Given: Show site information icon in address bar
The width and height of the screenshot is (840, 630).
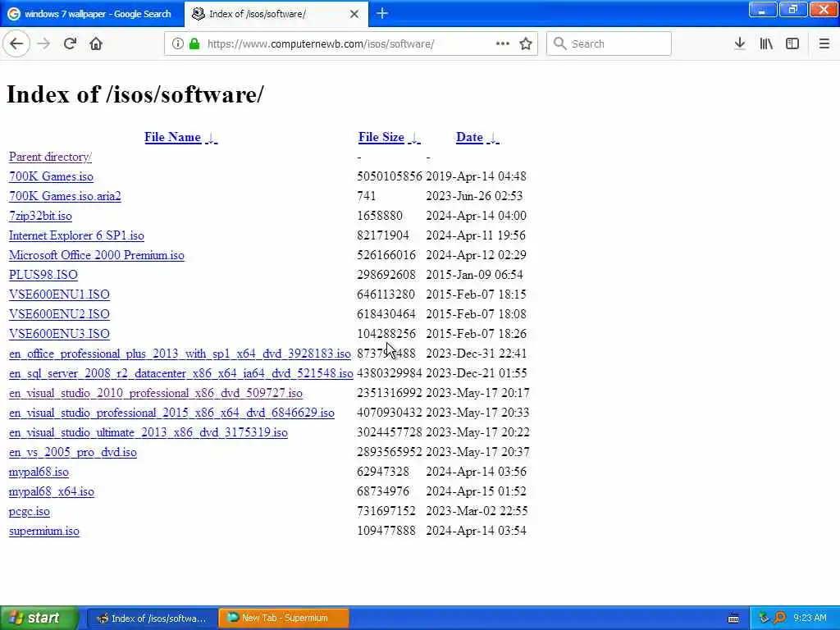Looking at the screenshot, I should click(x=177, y=43).
